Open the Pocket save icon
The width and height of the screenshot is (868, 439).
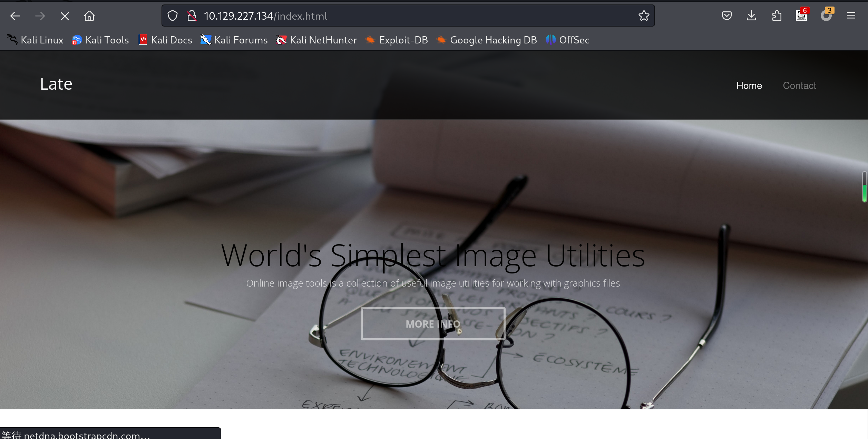tap(726, 16)
